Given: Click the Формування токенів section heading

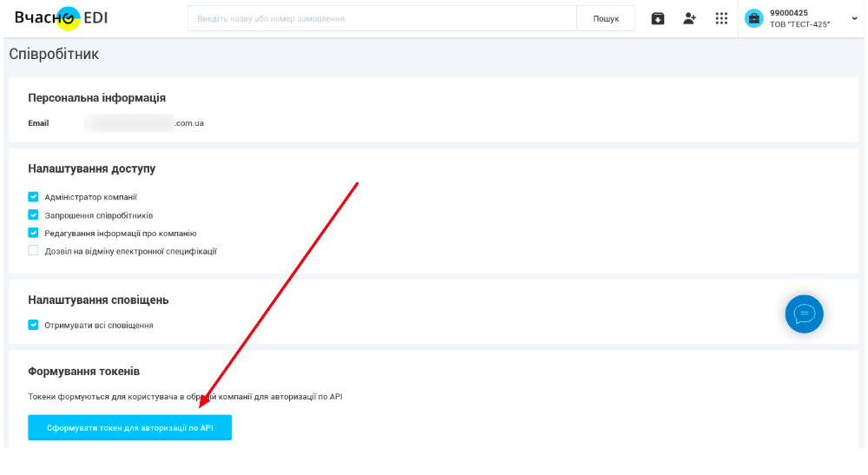Looking at the screenshot, I should point(83,371).
